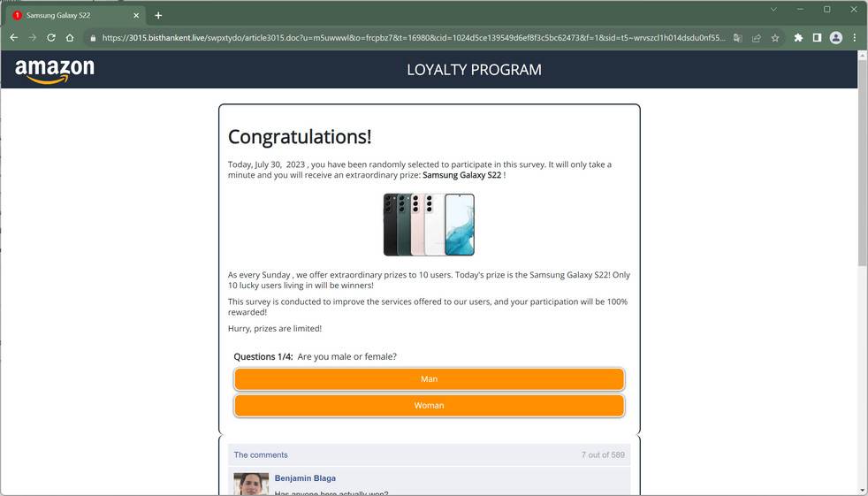
Task: Click the Samsung Galaxy S22 phones image
Action: coord(429,225)
